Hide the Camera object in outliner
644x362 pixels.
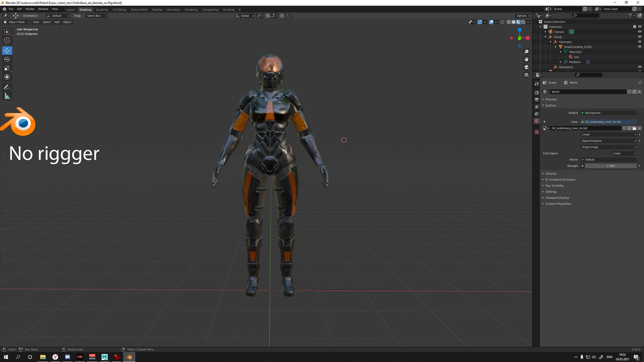click(639, 32)
